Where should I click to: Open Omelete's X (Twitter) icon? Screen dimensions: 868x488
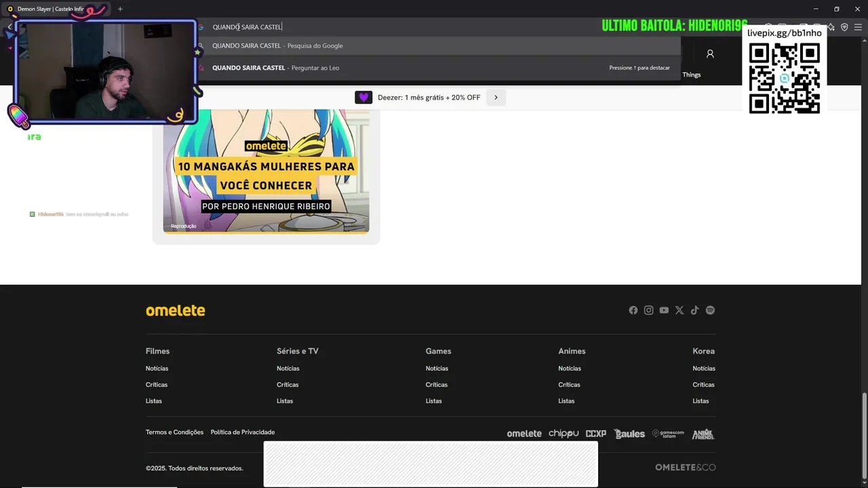[679, 310]
